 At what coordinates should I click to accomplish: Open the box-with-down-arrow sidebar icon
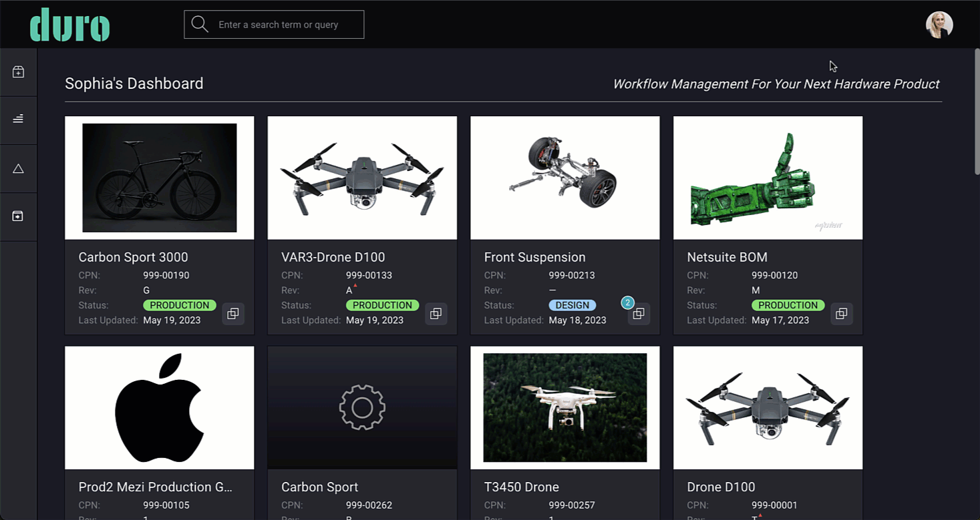click(x=18, y=216)
